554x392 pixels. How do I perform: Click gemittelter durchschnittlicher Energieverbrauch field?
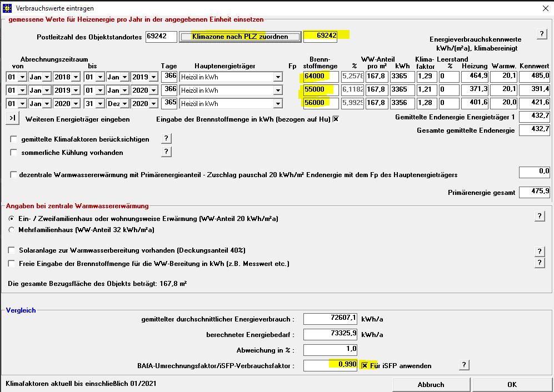click(331, 319)
